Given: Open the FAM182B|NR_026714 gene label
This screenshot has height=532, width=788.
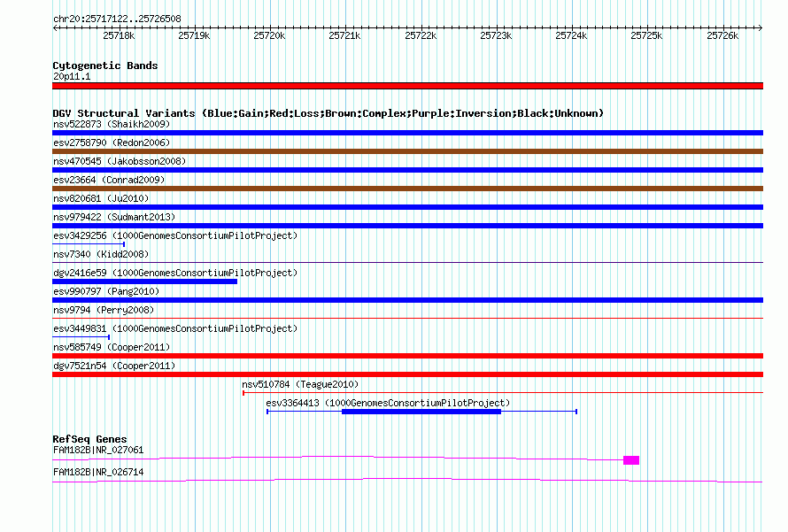Looking at the screenshot, I should pos(98,472).
